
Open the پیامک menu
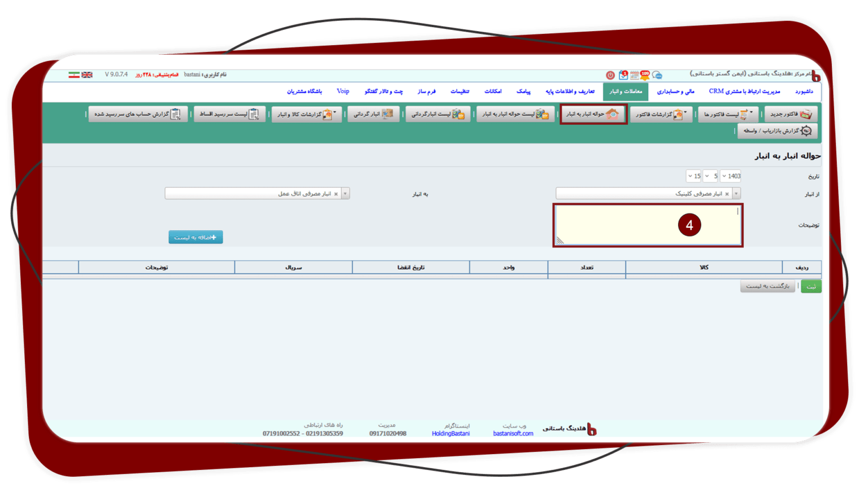click(x=523, y=91)
